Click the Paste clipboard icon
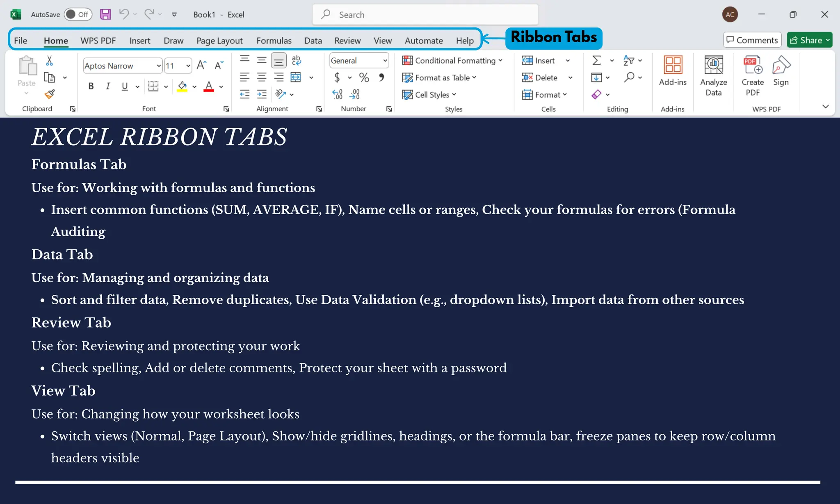 27,66
